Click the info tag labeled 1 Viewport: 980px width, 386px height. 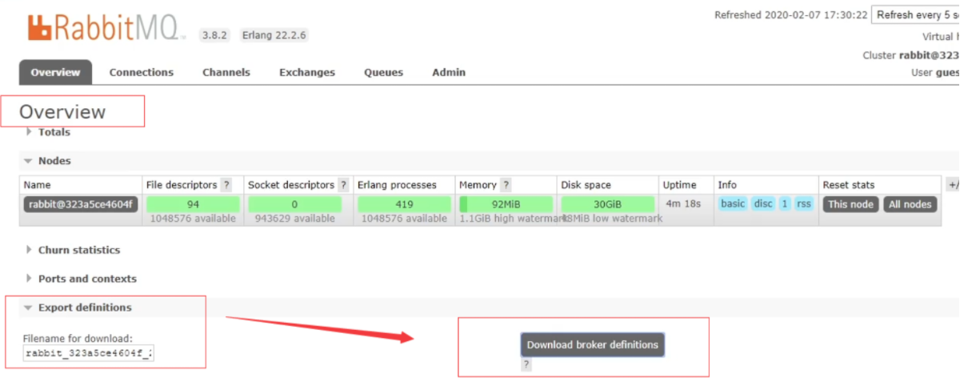pos(784,203)
